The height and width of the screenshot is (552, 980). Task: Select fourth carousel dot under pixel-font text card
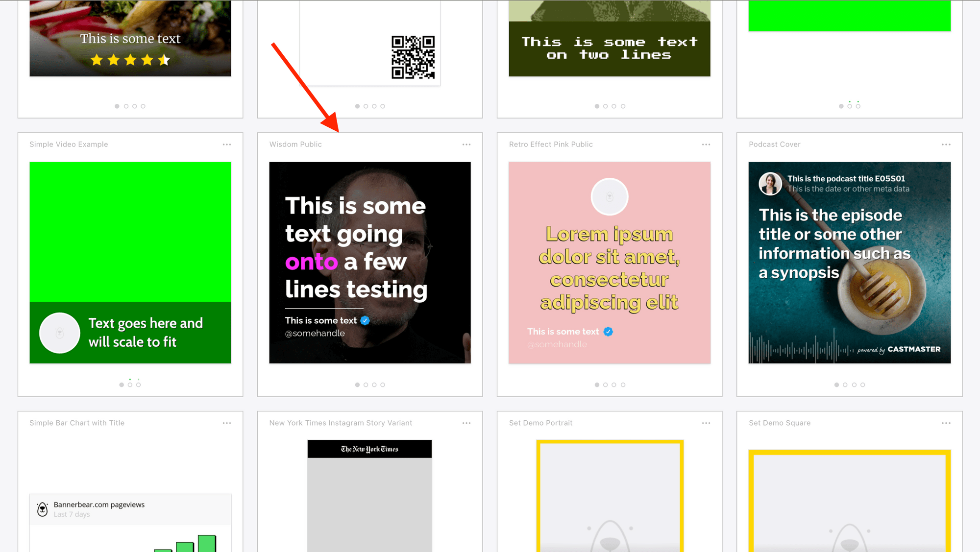[623, 106]
